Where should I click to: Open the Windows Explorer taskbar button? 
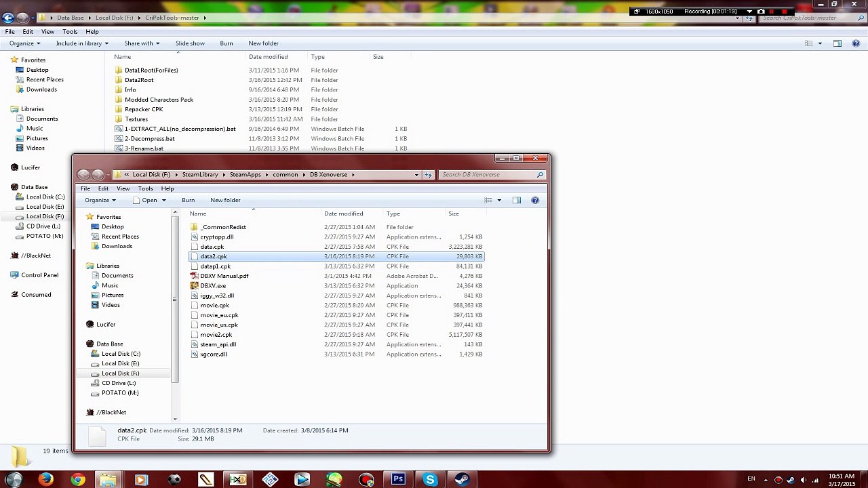click(x=108, y=480)
